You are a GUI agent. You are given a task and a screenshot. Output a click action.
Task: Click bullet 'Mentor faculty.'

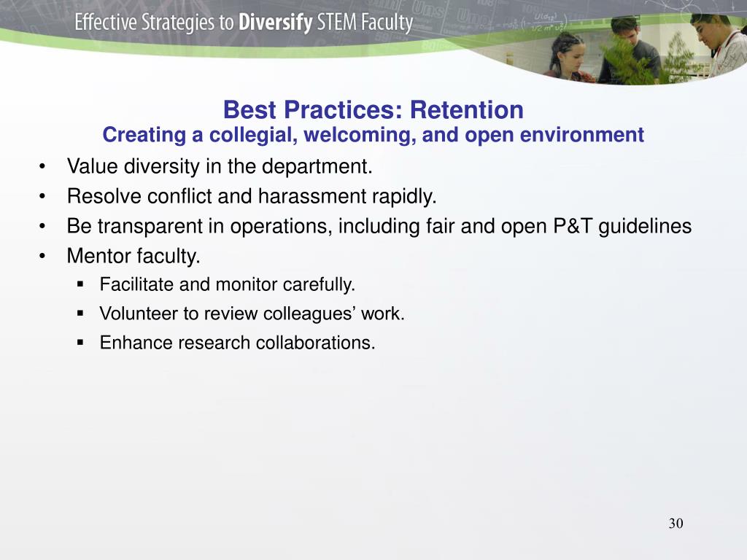click(x=133, y=256)
